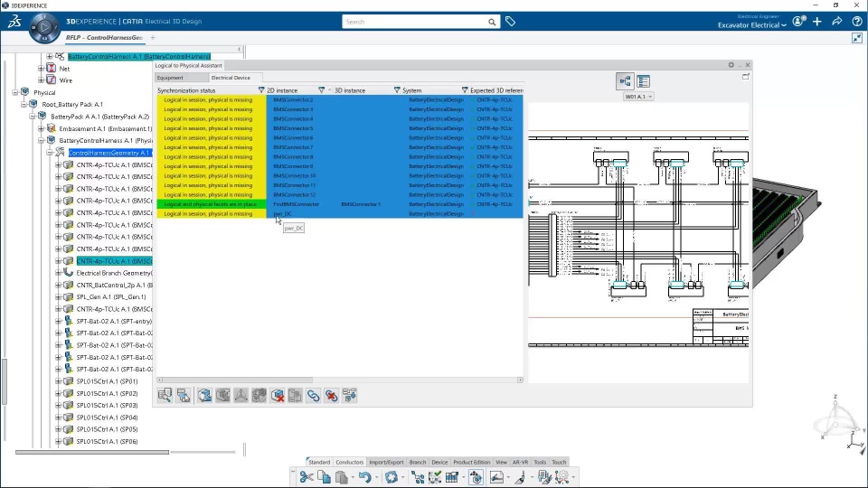Collapse the Physical tree node
The width and height of the screenshot is (868, 488).
(x=15, y=92)
